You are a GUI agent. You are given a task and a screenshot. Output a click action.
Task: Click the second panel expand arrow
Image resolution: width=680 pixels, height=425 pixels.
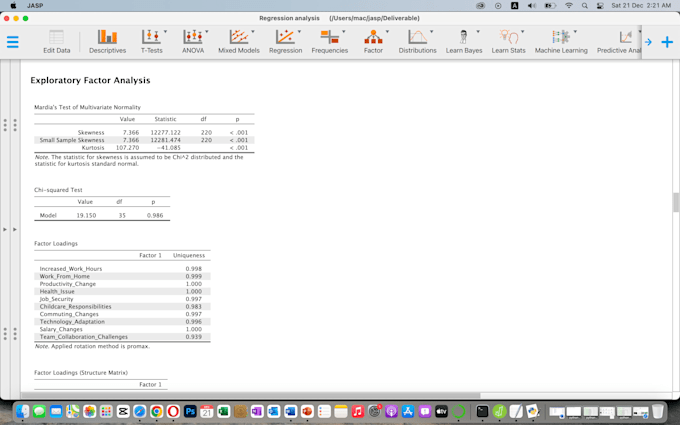[x=15, y=229]
